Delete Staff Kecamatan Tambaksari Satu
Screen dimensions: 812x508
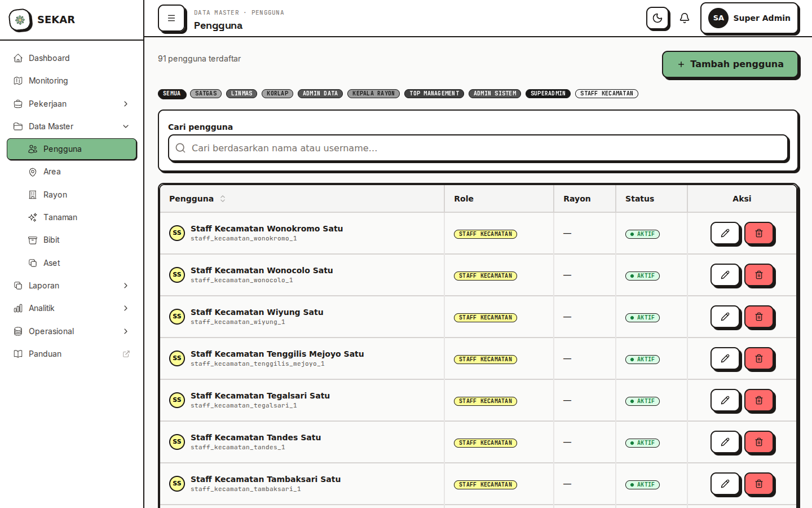[x=759, y=484]
